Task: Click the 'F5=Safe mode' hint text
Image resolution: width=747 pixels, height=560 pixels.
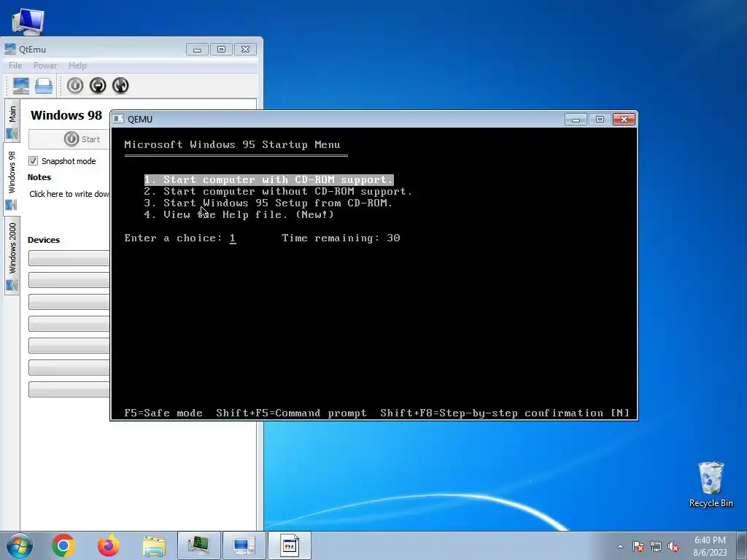Action: [x=163, y=413]
